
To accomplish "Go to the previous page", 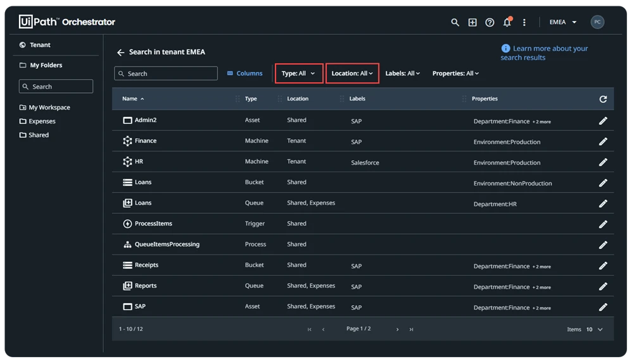I will [323, 330].
